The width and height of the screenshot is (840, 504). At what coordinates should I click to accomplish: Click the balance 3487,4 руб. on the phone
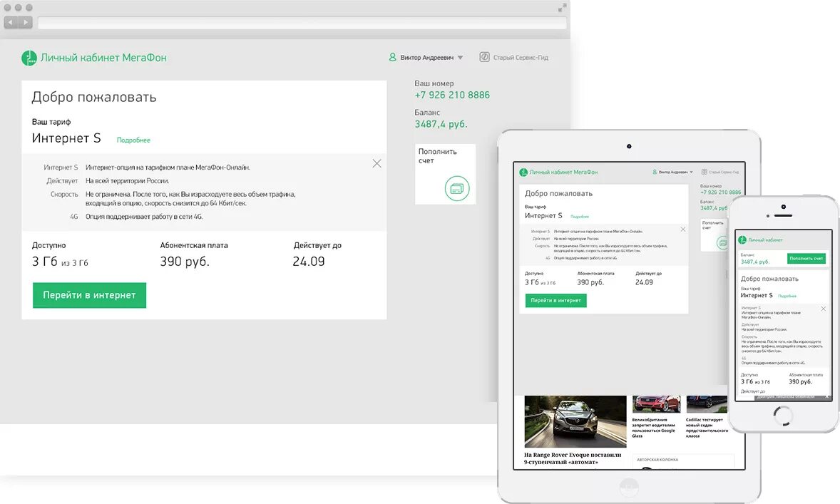coord(755,262)
